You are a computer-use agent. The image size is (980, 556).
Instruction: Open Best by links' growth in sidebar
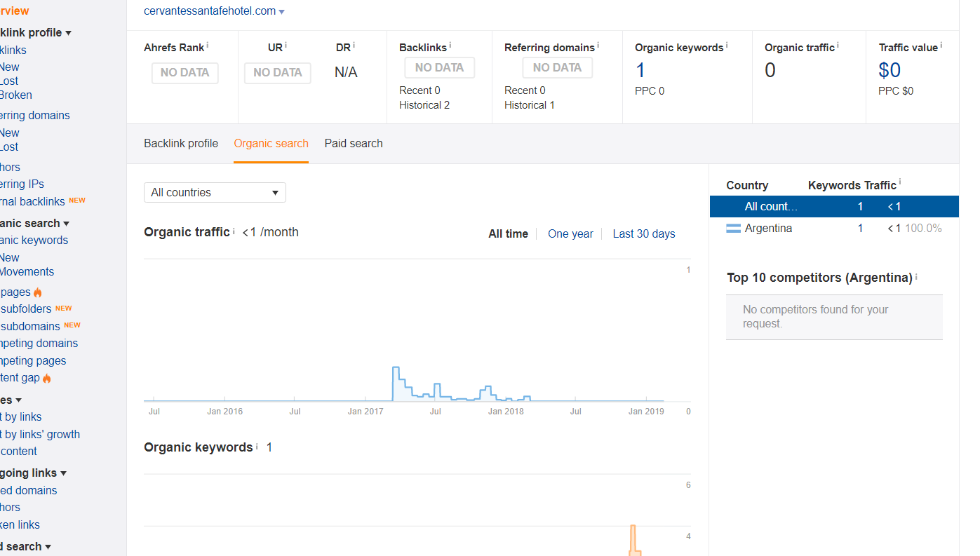click(x=40, y=434)
